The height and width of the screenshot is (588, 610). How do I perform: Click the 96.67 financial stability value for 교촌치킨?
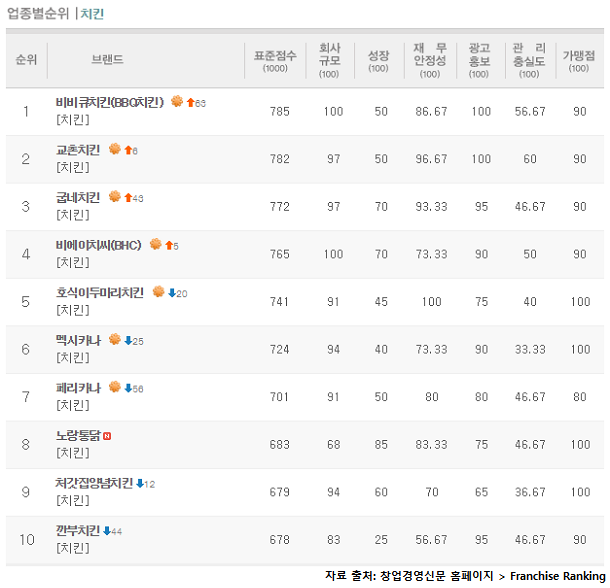(x=431, y=159)
